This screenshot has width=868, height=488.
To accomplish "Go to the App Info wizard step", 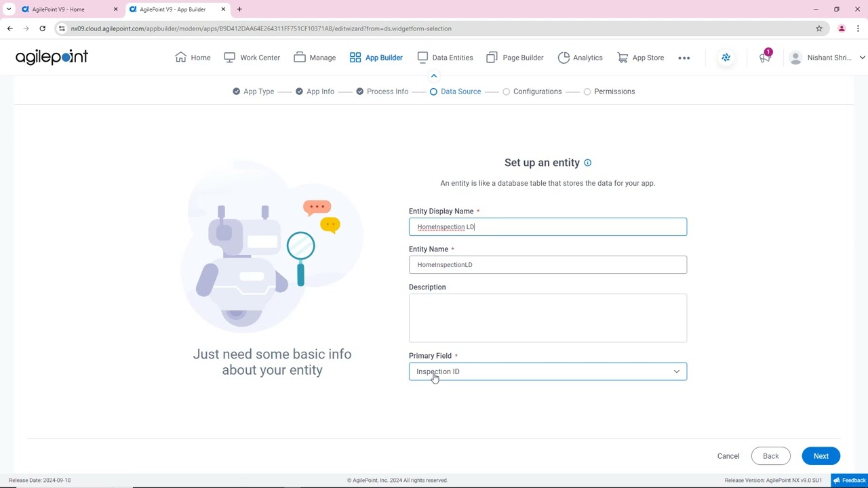I will (315, 91).
